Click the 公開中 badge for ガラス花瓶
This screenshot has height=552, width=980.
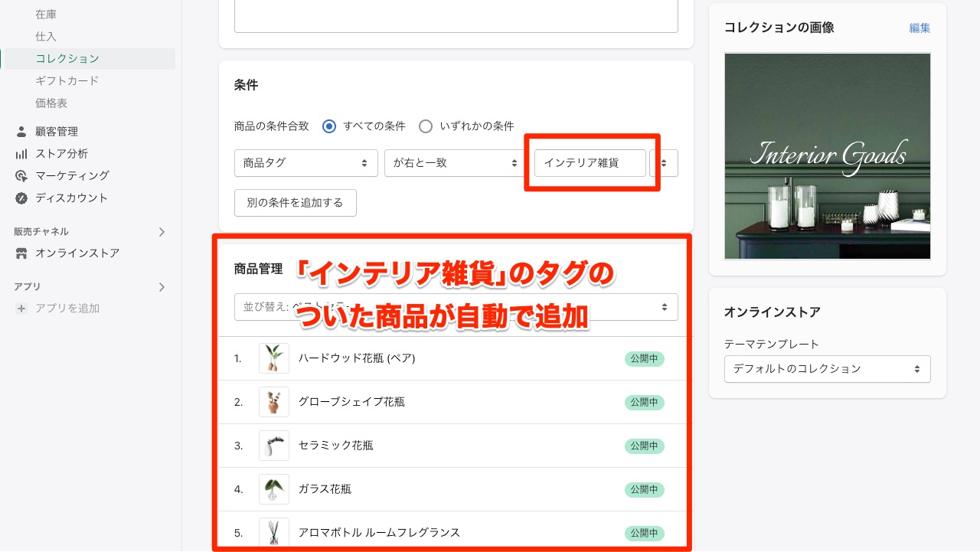coord(644,489)
